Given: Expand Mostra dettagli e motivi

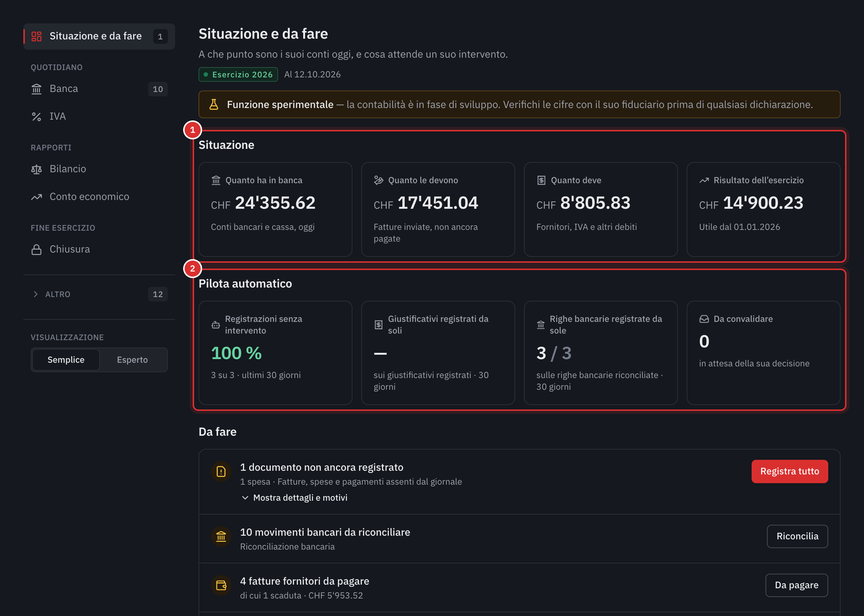Looking at the screenshot, I should click(294, 498).
